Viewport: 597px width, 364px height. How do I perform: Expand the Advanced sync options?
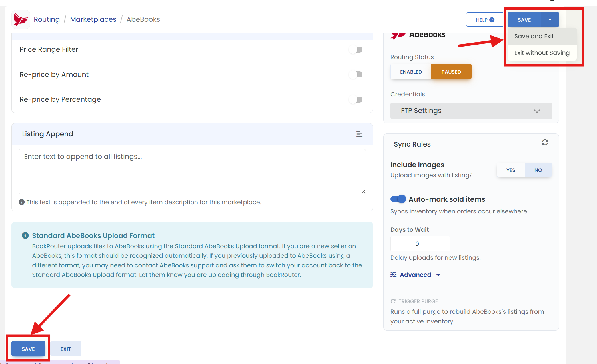click(416, 275)
